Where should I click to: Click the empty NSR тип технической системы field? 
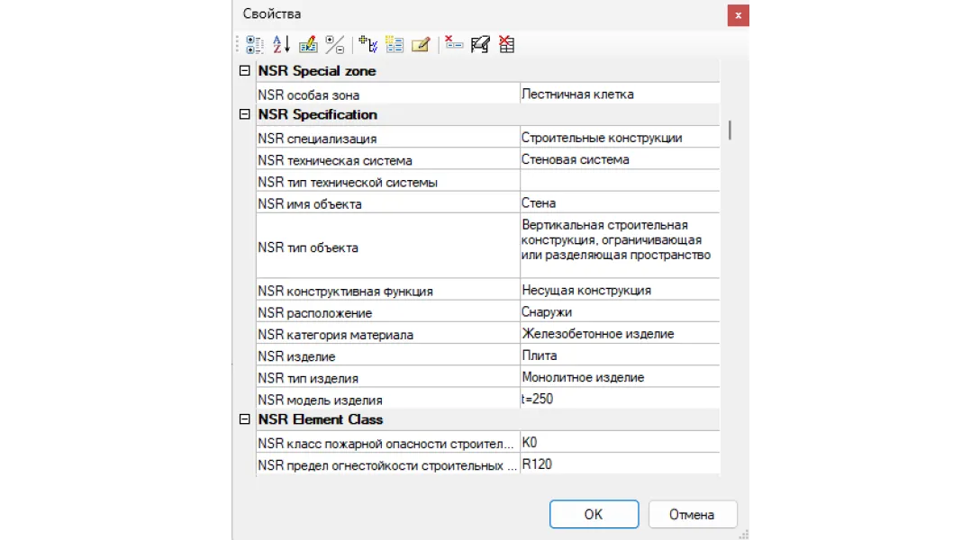(618, 182)
